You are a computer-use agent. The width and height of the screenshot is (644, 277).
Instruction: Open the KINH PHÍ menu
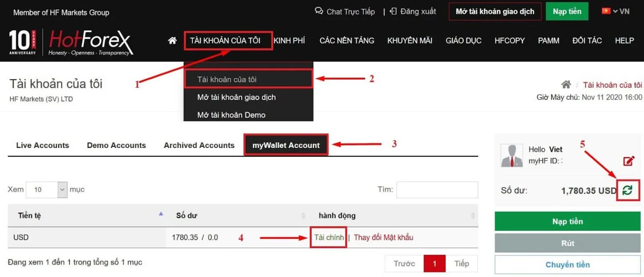289,41
